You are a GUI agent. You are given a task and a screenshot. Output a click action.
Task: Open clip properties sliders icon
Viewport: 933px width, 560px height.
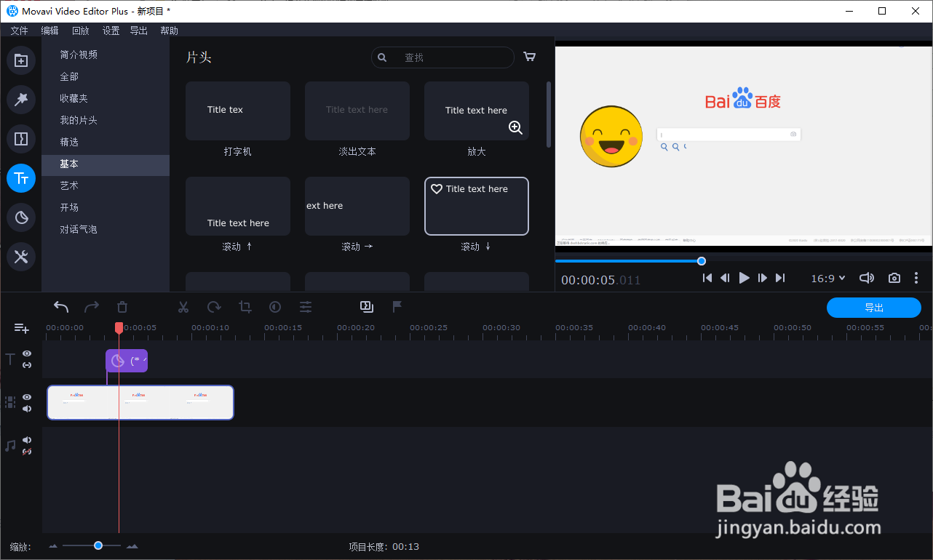(306, 307)
